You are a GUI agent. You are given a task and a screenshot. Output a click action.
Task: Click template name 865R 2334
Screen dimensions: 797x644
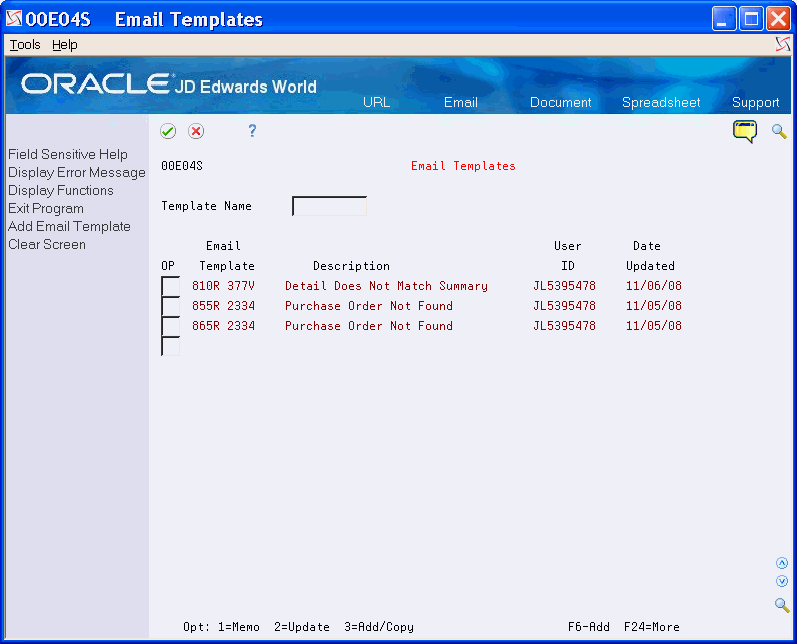[x=223, y=326]
